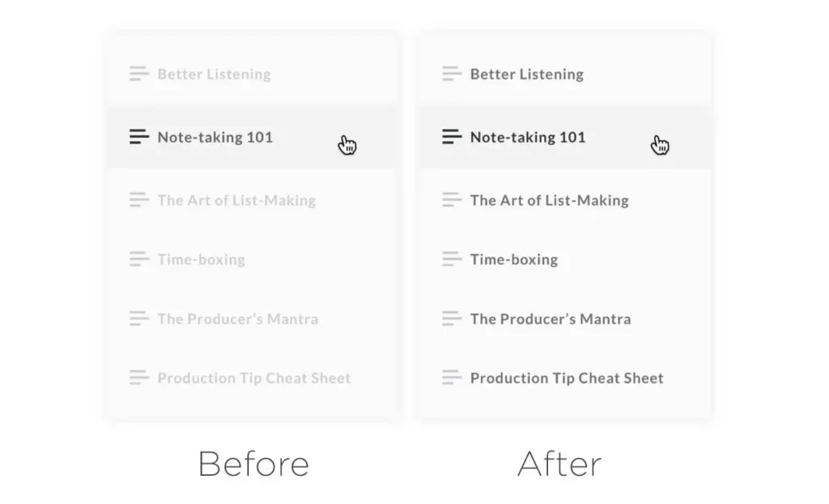Screen dimensions: 829x504
Task: Click list icon beside Time-boxing in Before panel
Action: click(139, 260)
